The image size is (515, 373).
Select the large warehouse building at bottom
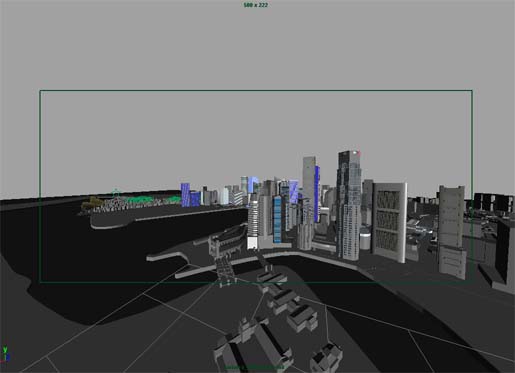click(x=253, y=347)
